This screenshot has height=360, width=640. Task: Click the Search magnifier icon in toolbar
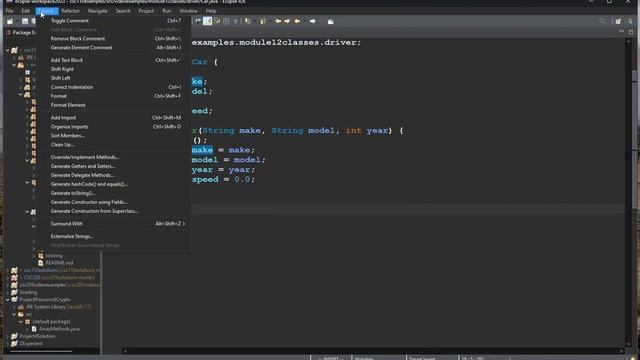[x=602, y=21]
